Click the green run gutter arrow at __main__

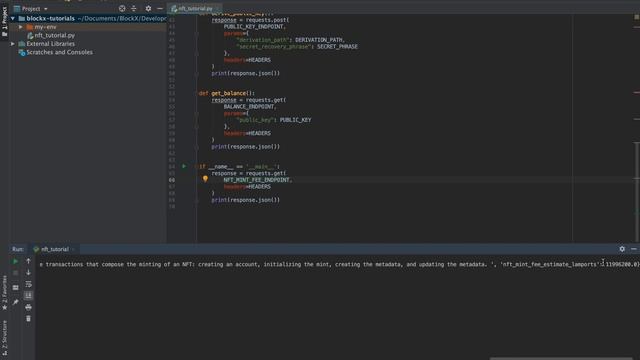(x=184, y=166)
